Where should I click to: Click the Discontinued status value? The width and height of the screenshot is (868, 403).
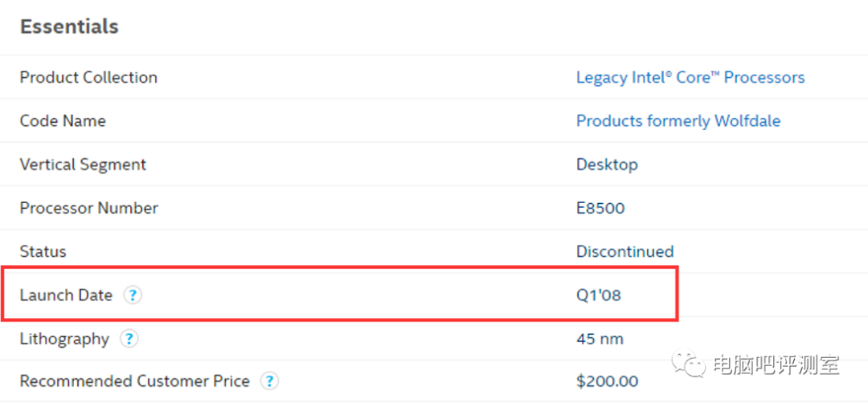click(x=624, y=251)
